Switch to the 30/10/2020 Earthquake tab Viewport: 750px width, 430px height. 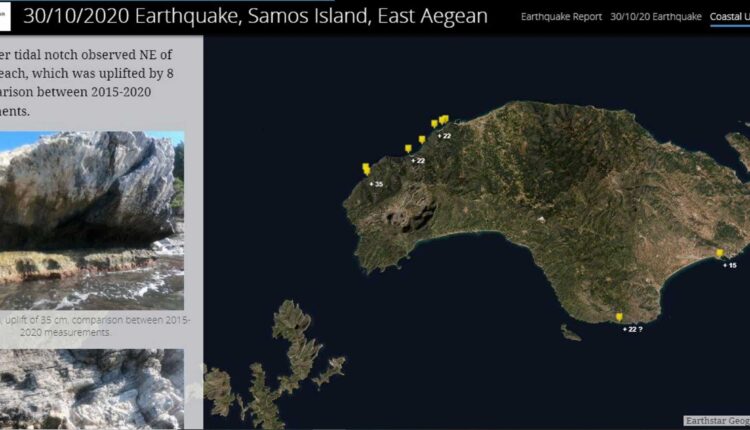(656, 17)
